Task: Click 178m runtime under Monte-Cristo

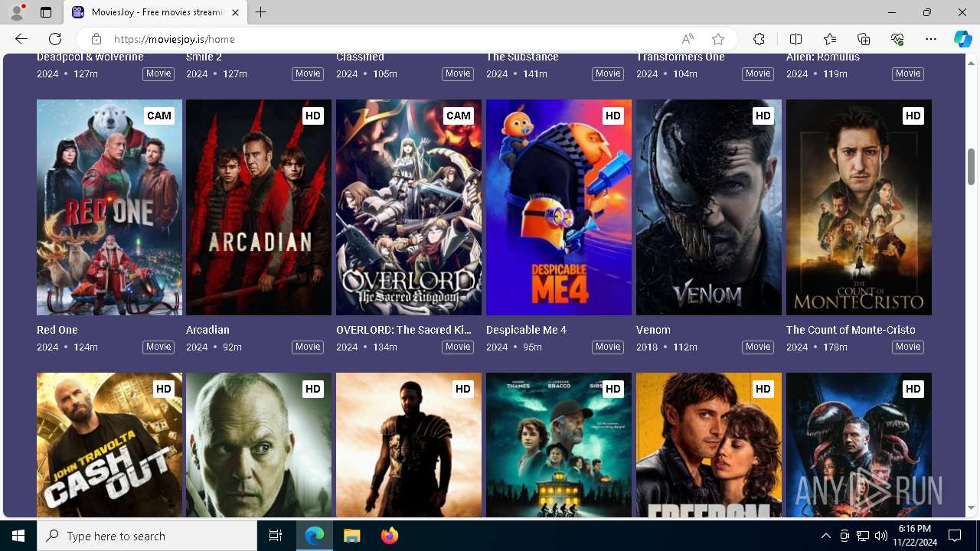Action: (834, 347)
